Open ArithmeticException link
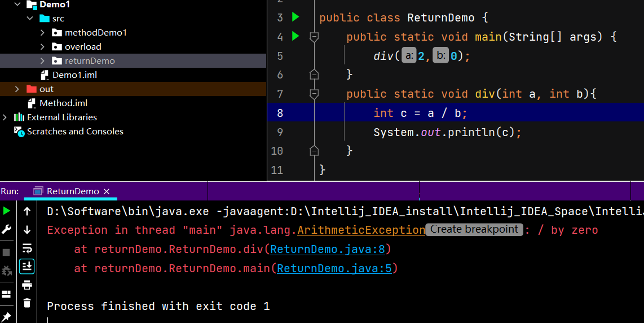Viewport: 644px width, 323px height. tap(361, 230)
